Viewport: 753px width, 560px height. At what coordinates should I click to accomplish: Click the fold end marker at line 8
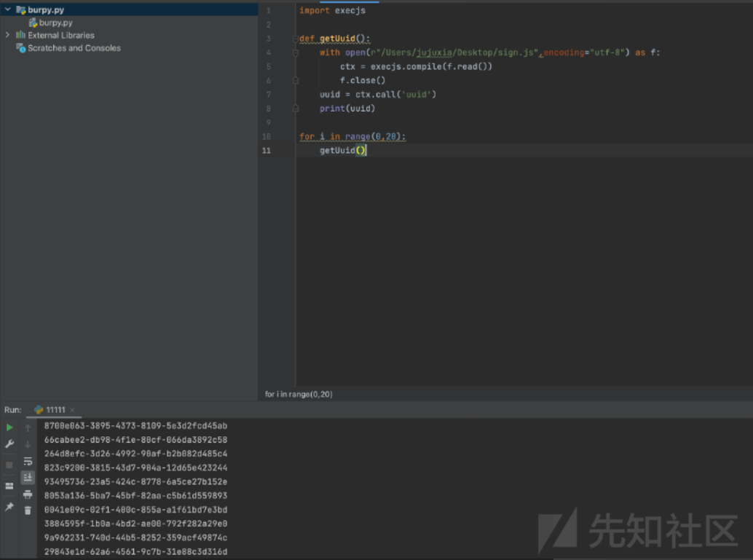point(296,109)
